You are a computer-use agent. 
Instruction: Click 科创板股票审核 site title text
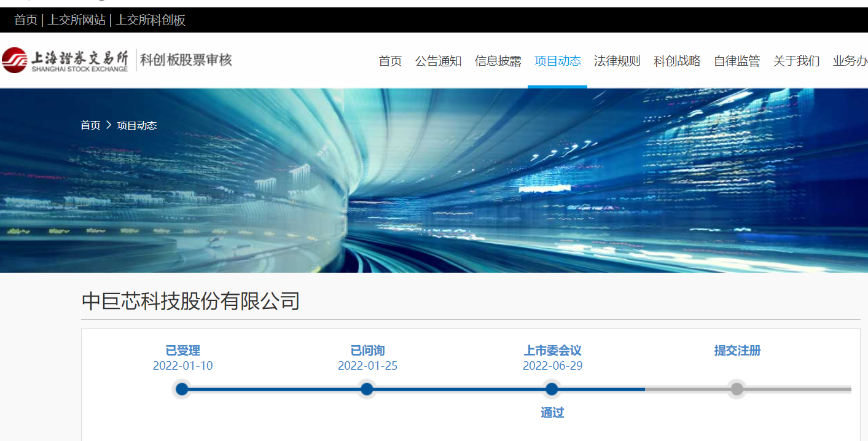pos(186,60)
